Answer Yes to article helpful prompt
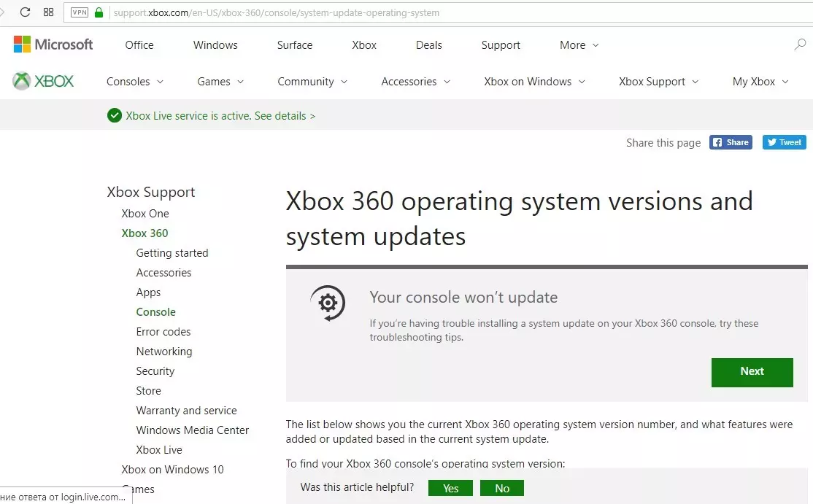This screenshot has width=813, height=504. (450, 488)
